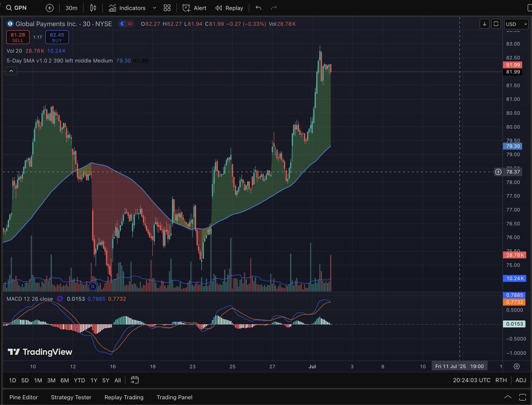Image resolution: width=532 pixels, height=405 pixels.
Task: Click the plus icon at 78.37 price
Action: 498,172
